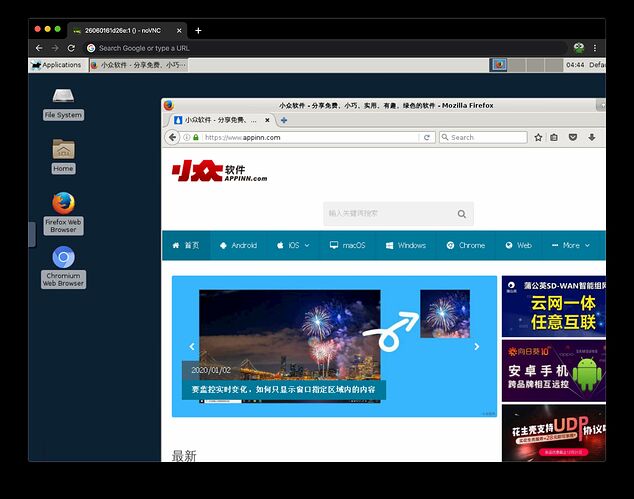
Task: Select the 小众软件 Firefox tab
Action: [220, 120]
